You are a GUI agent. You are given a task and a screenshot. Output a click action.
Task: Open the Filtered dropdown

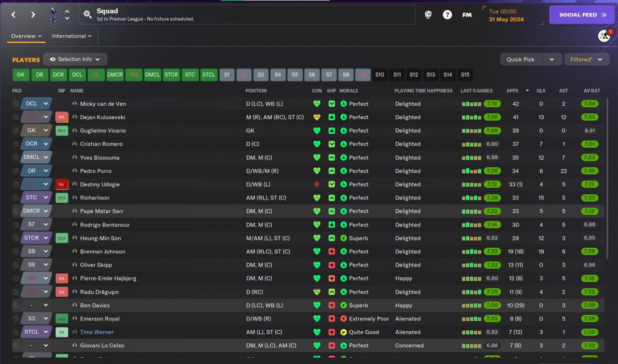[x=587, y=59]
